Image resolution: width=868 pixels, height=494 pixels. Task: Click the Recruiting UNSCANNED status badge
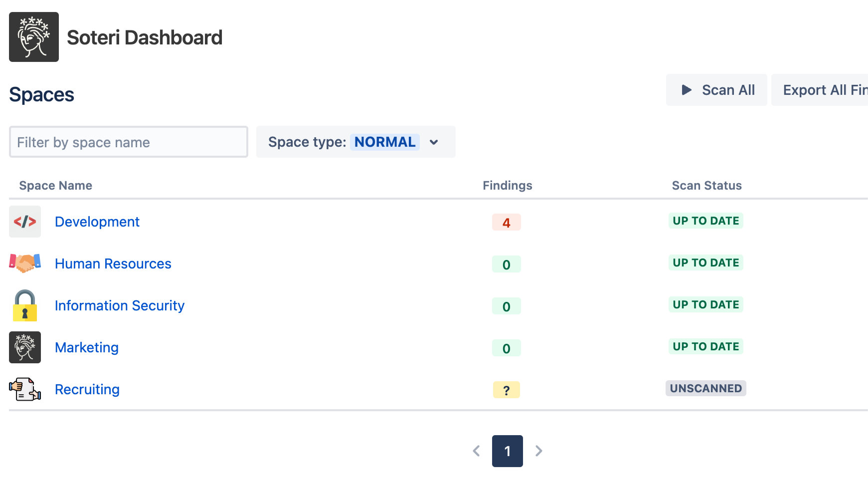(705, 388)
